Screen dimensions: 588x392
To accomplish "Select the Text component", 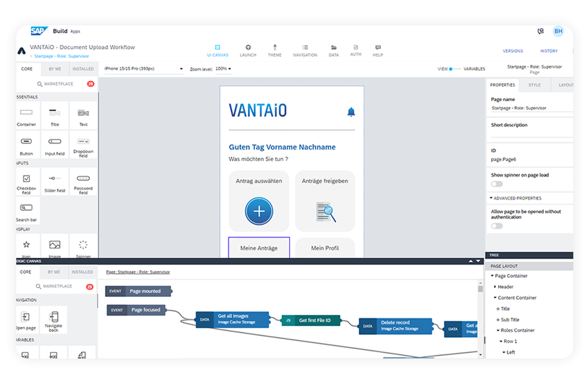I will click(83, 116).
